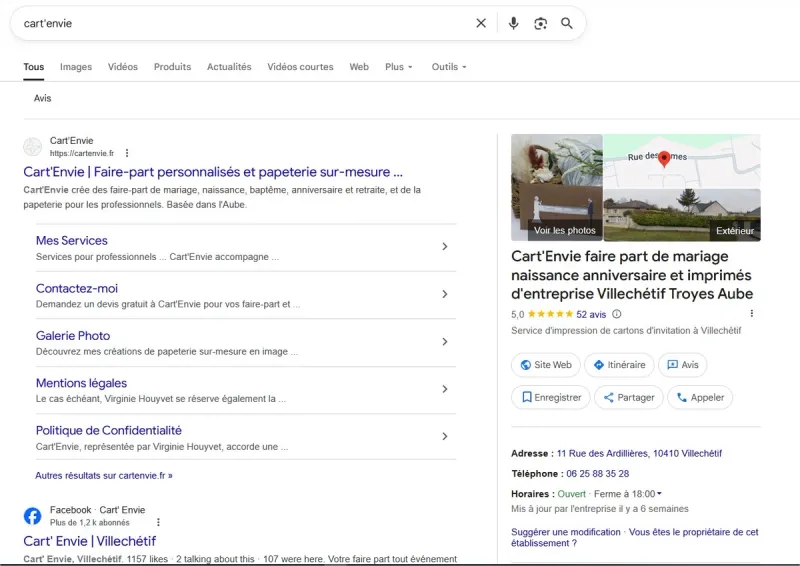Click the red map pin on the map
Screen dimensions: 800x566
(664, 159)
